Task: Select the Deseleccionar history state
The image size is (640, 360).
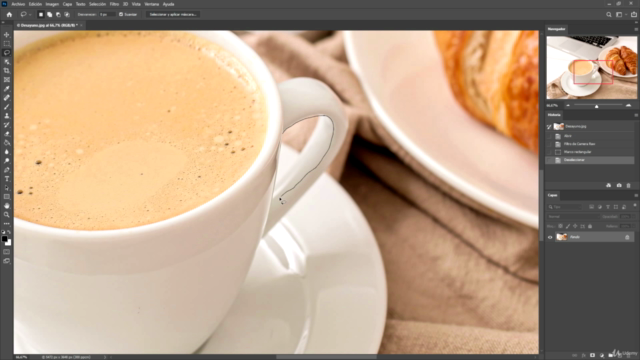Action: click(x=590, y=160)
